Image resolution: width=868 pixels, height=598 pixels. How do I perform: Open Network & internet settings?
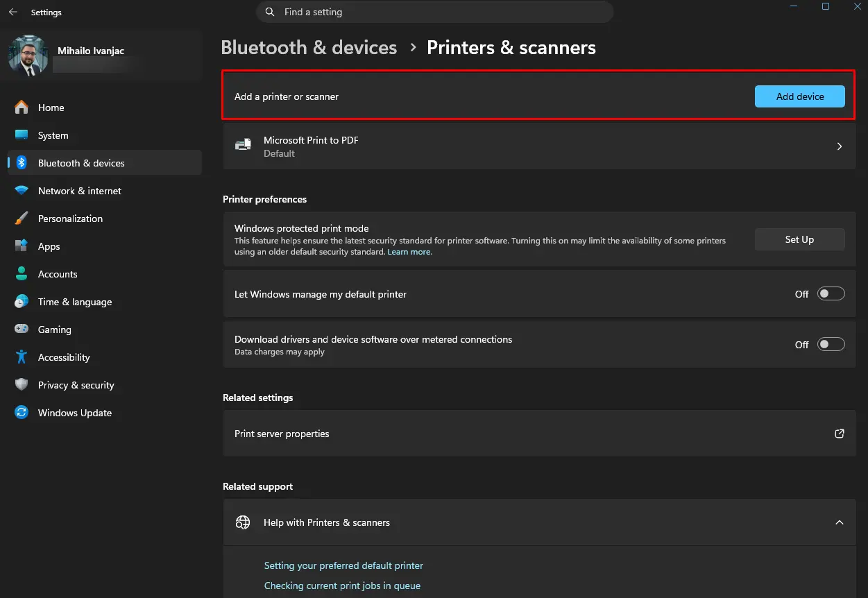pos(79,190)
